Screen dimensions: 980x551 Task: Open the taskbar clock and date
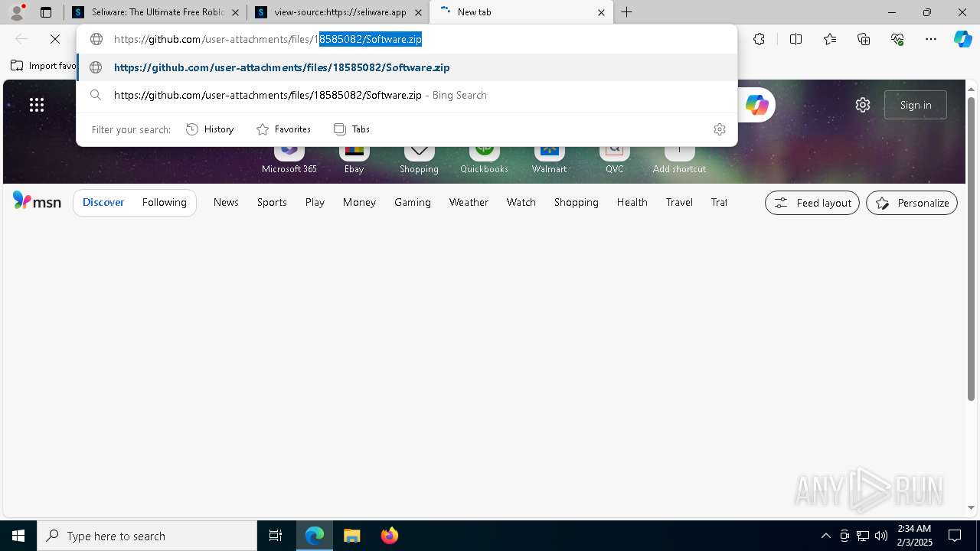coord(915,536)
